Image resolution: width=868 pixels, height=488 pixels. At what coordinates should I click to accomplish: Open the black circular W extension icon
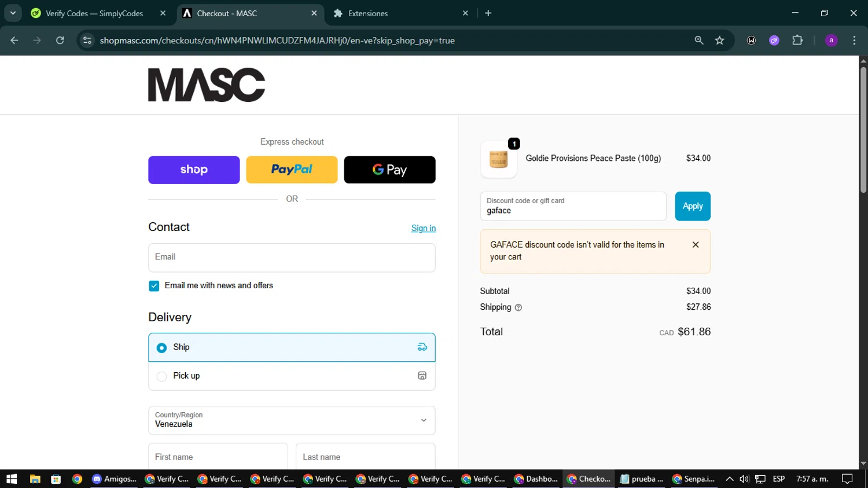(x=751, y=41)
